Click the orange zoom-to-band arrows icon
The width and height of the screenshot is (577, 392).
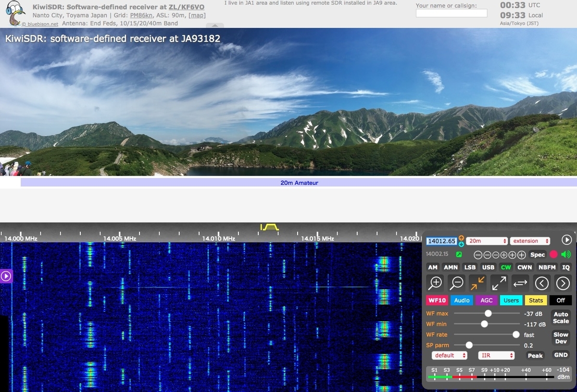(477, 283)
